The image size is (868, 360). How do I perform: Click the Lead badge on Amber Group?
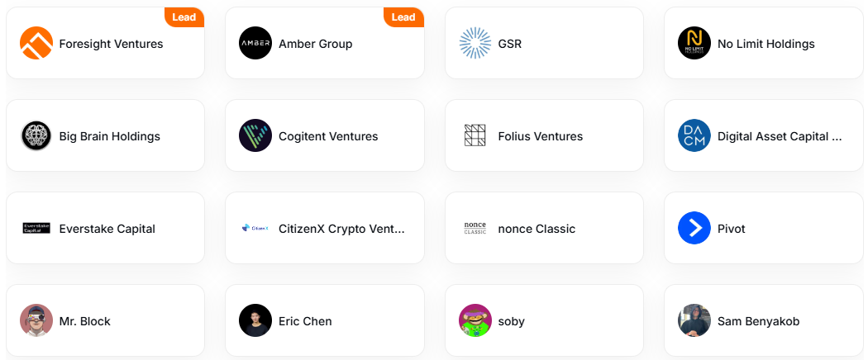(x=403, y=17)
